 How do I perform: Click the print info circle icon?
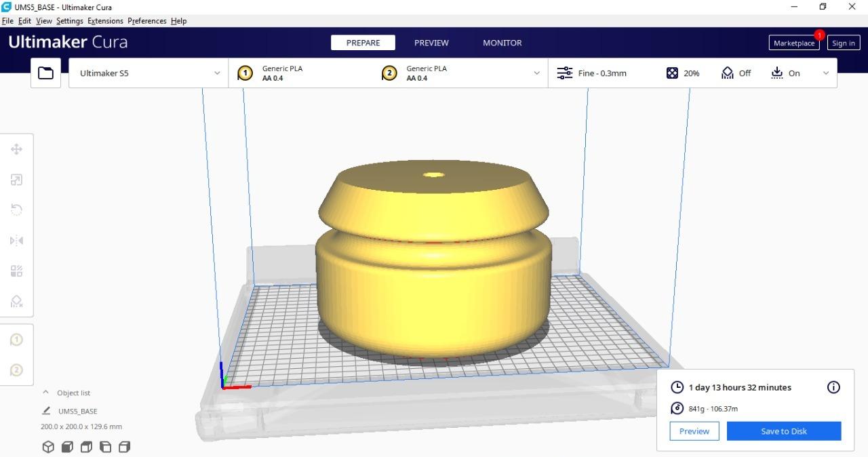[x=833, y=387]
